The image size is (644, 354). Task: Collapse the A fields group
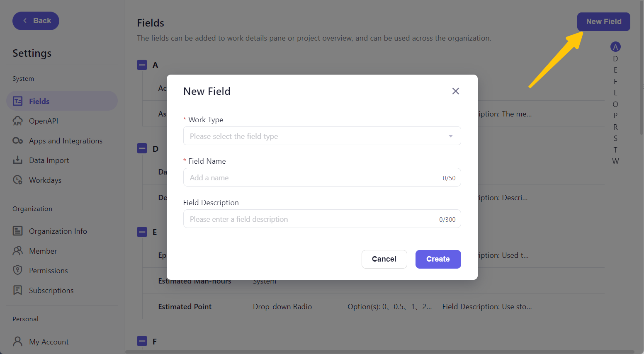[x=142, y=65]
